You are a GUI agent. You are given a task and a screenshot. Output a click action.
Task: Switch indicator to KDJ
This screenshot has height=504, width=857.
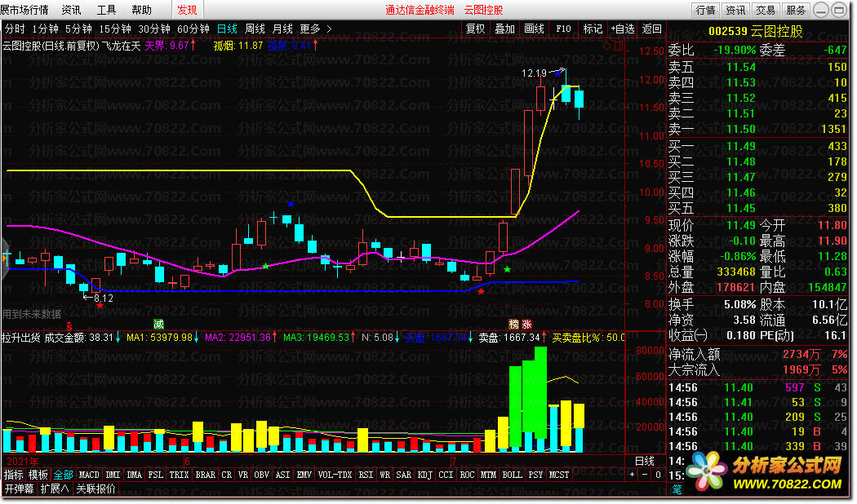(424, 475)
